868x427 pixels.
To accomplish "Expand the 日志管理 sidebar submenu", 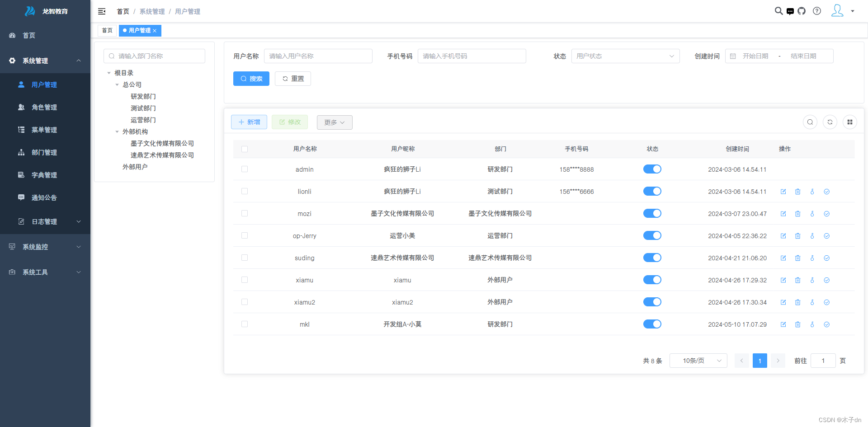I will click(x=45, y=221).
